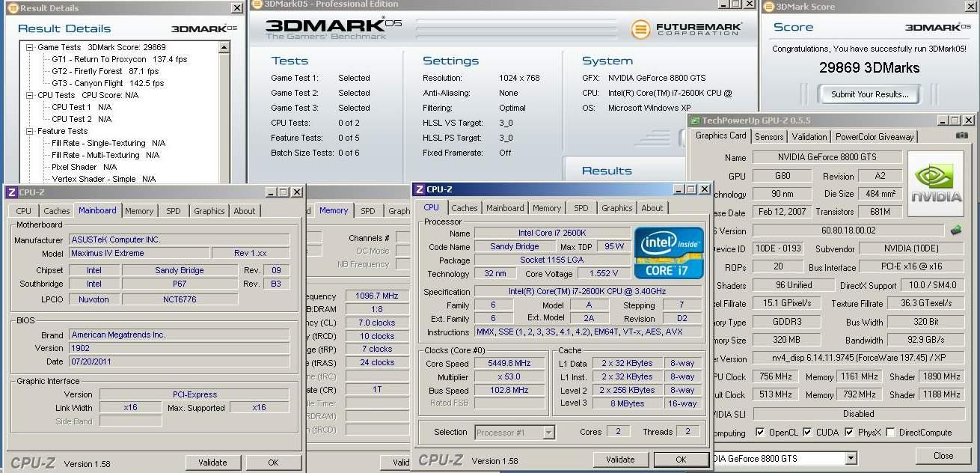Click Close button in GPU-Z

tap(943, 455)
